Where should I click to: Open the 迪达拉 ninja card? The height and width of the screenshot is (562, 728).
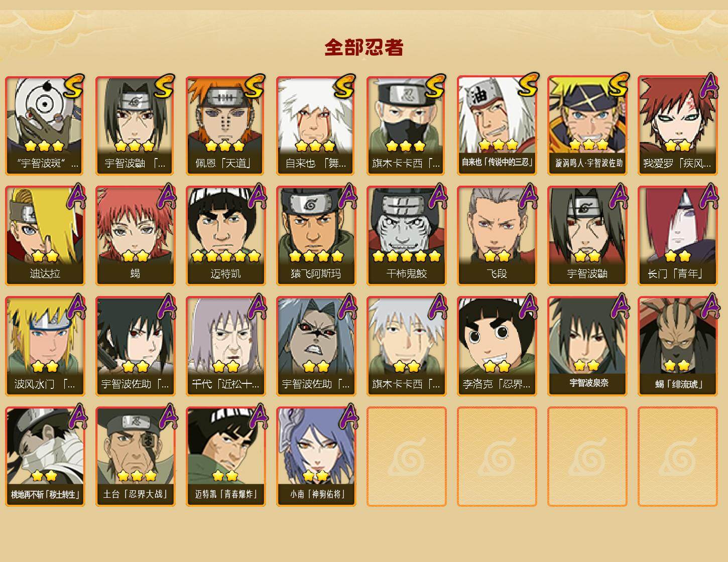click(45, 236)
